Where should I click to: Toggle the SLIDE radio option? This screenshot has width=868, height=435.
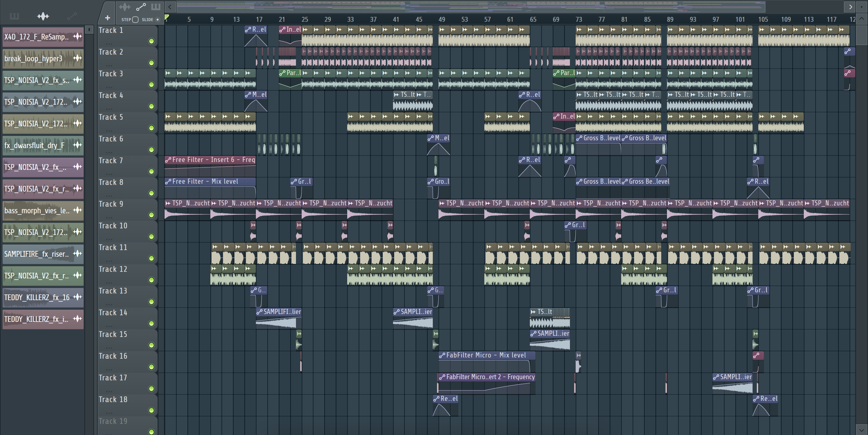click(x=157, y=20)
